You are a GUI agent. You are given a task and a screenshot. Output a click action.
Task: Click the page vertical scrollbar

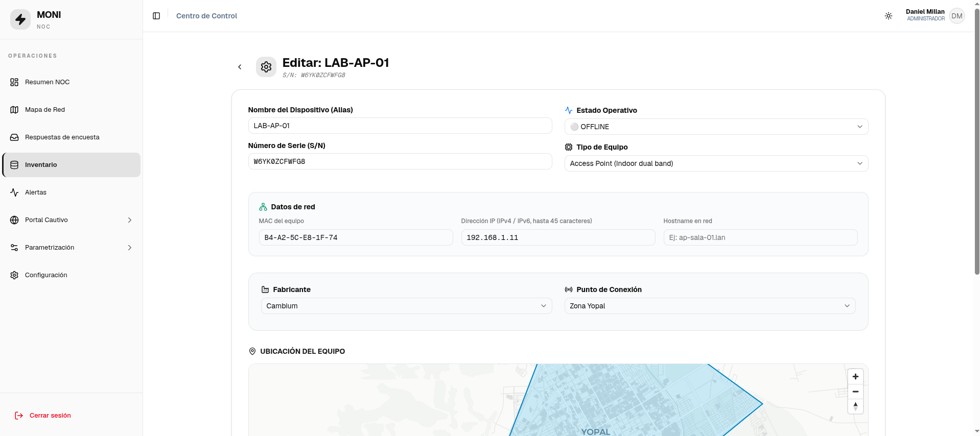(977, 143)
